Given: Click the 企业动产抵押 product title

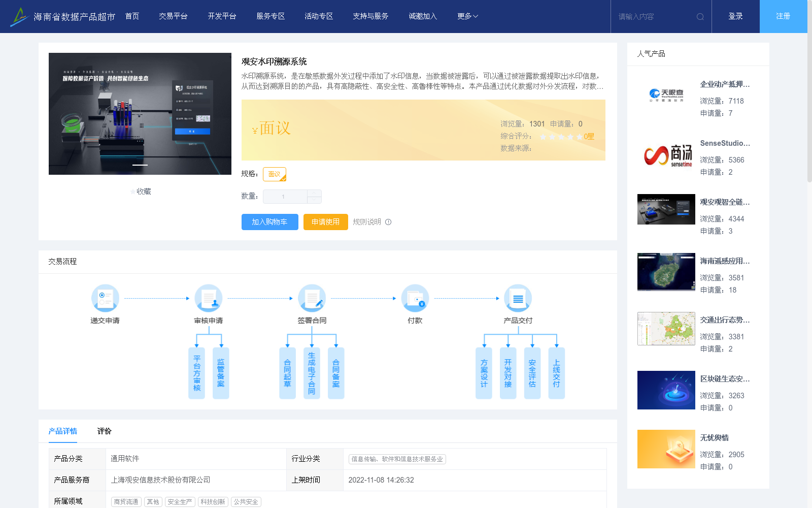Looking at the screenshot, I should [725, 84].
